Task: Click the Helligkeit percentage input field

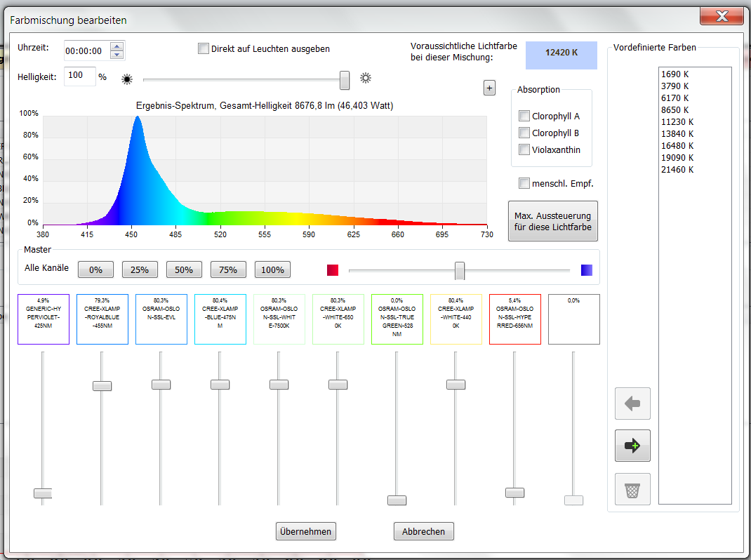Action: pyautogui.click(x=79, y=76)
